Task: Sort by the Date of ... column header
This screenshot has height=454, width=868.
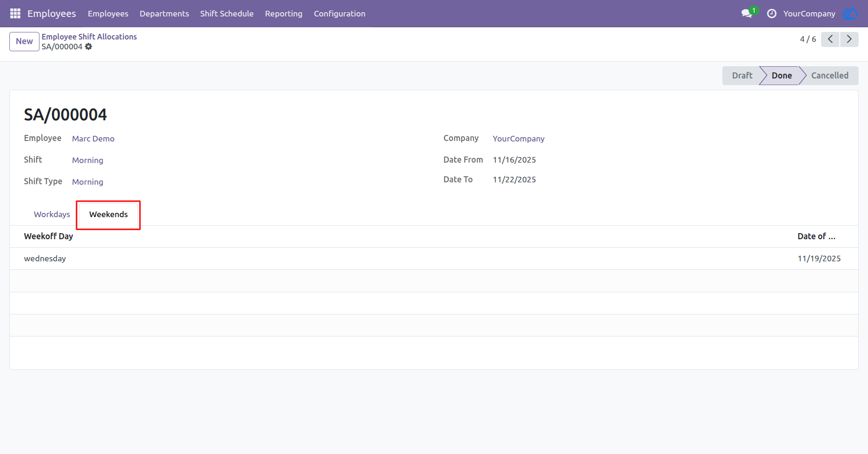Action: [x=816, y=236]
